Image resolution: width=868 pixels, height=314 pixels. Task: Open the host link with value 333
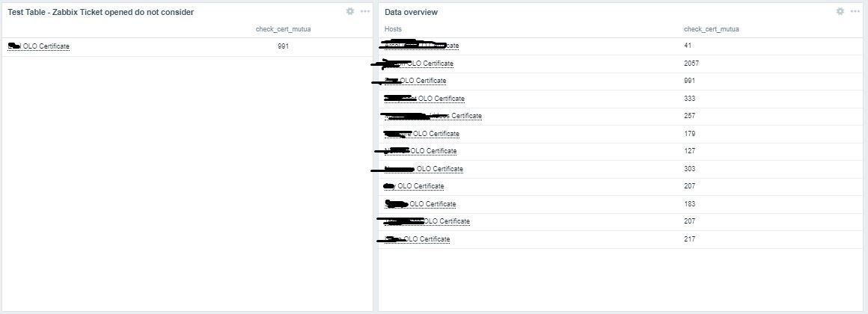tap(441, 99)
